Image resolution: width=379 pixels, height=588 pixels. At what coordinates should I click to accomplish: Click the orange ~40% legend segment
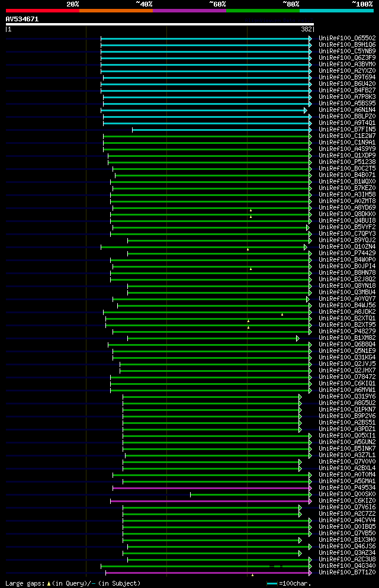click(116, 11)
